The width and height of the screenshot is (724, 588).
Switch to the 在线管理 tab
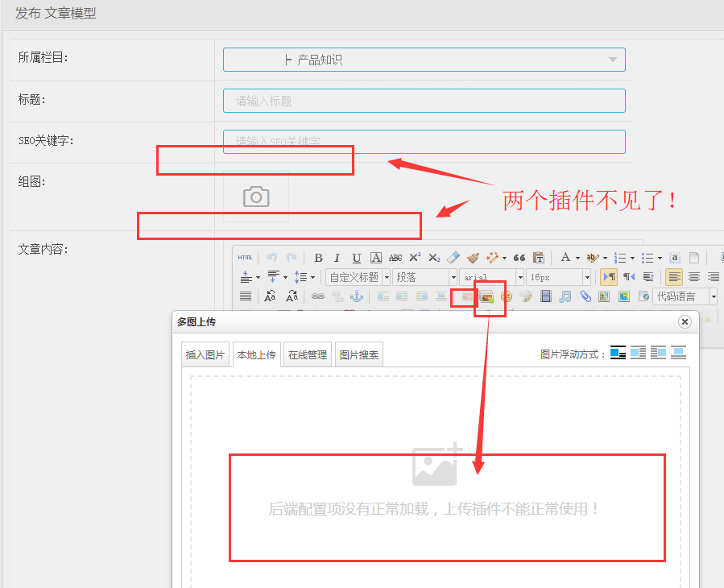(x=308, y=354)
